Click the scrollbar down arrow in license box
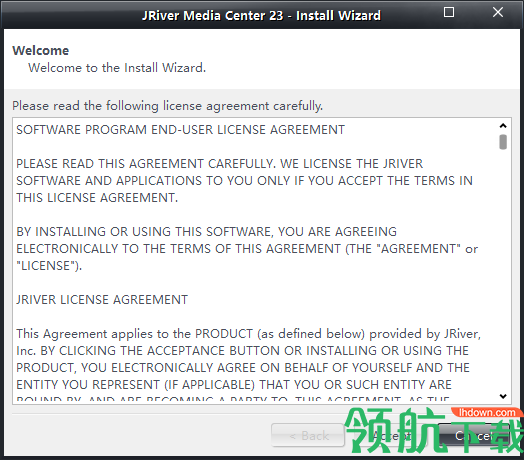Screen dimensions: 524x460 click(x=503, y=396)
